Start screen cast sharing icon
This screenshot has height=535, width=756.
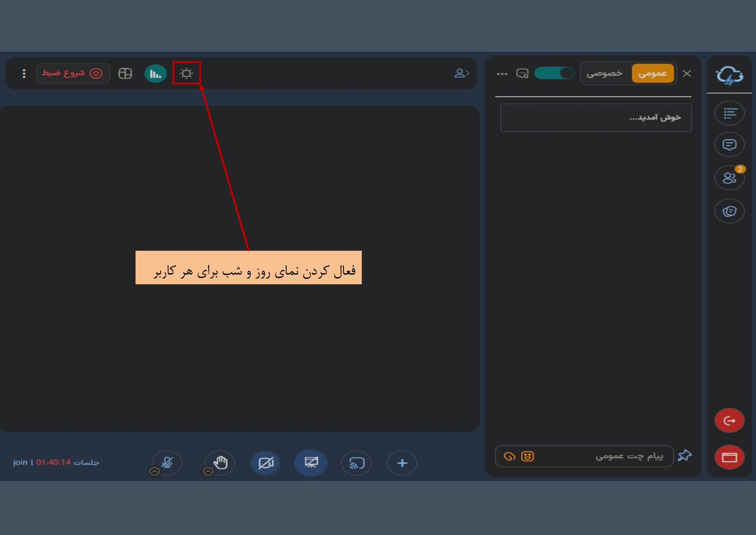click(x=357, y=463)
